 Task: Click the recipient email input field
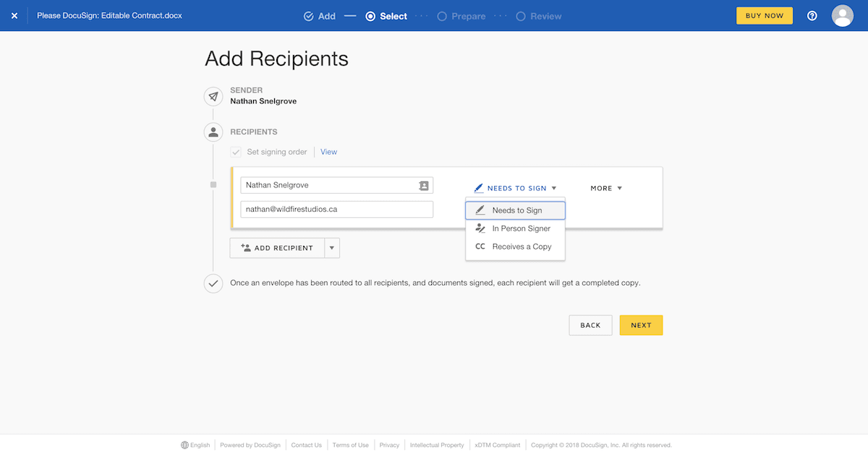click(336, 209)
